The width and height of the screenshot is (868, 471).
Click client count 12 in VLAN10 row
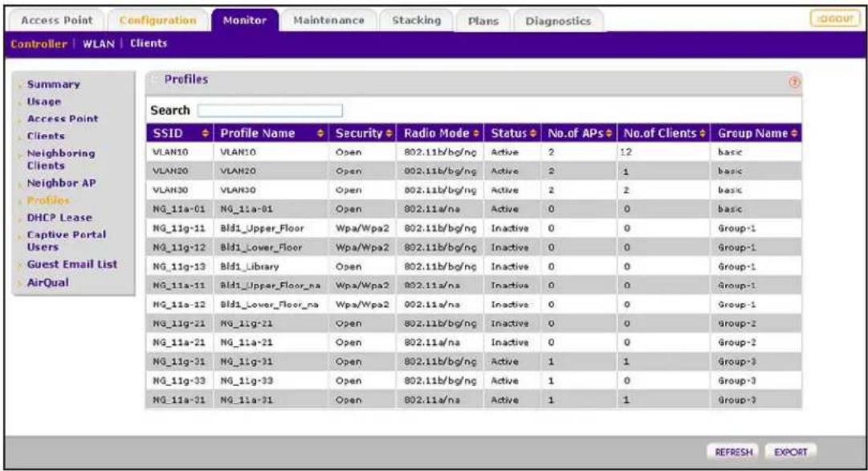pos(626,152)
